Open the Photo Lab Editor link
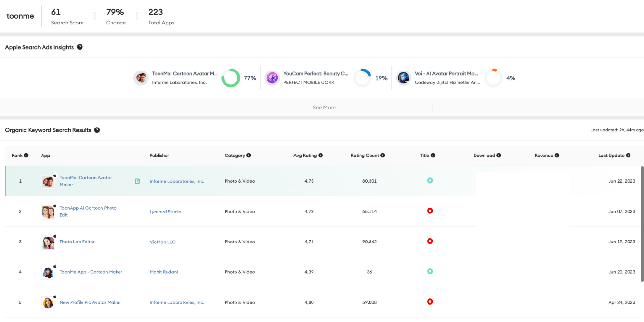Viewport: 644px width, 322px height. 77,242
